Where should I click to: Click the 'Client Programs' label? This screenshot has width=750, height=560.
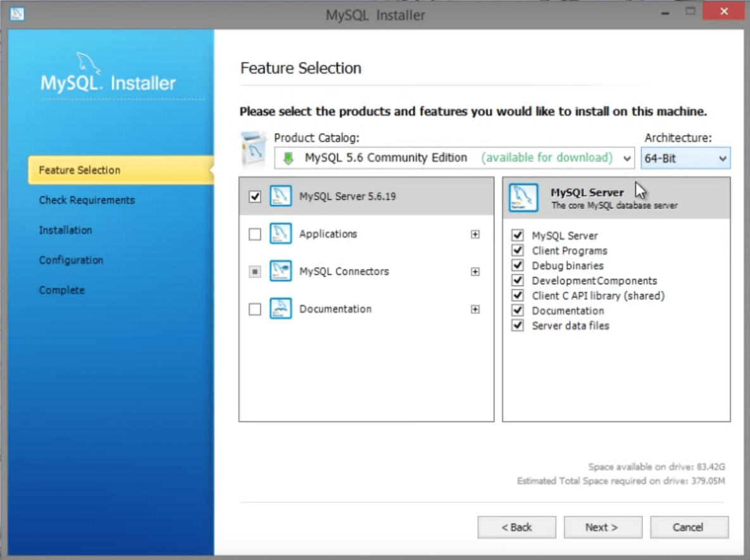point(570,251)
